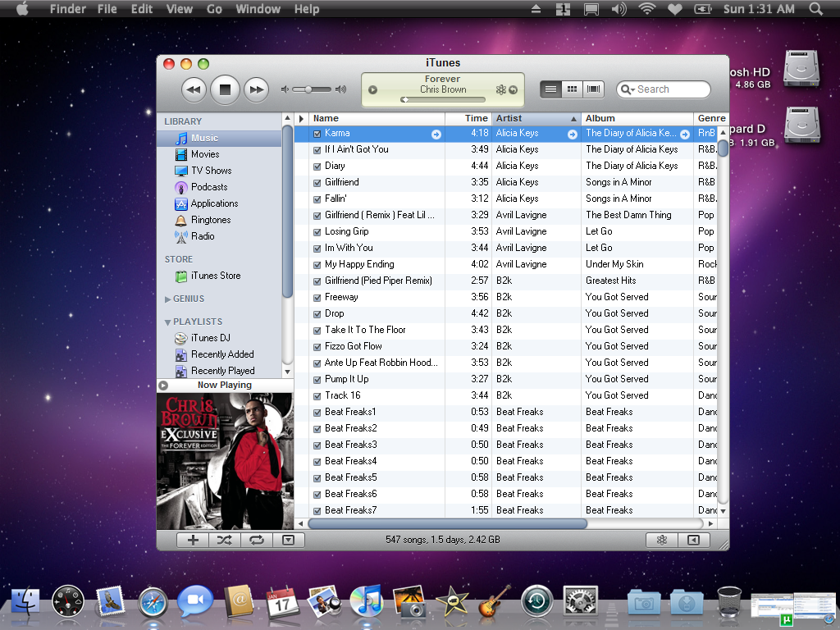Skip to the next track
The image size is (840, 630).
click(257, 89)
